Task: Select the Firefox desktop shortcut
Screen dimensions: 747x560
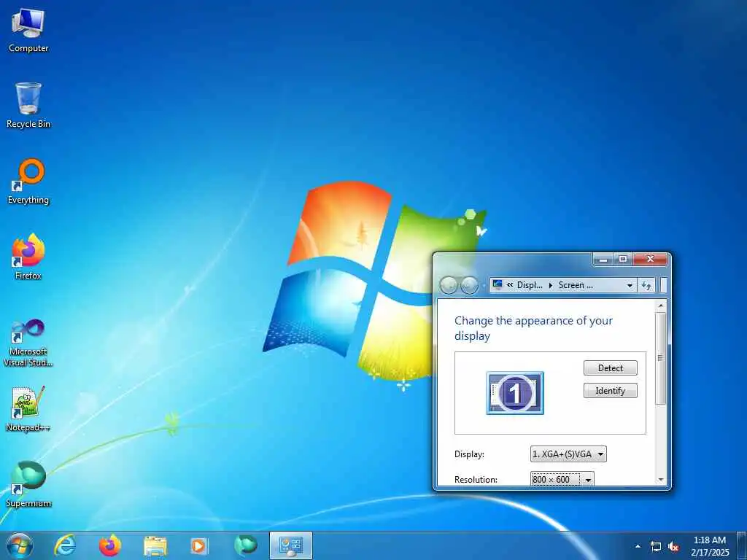Action: [x=28, y=257]
